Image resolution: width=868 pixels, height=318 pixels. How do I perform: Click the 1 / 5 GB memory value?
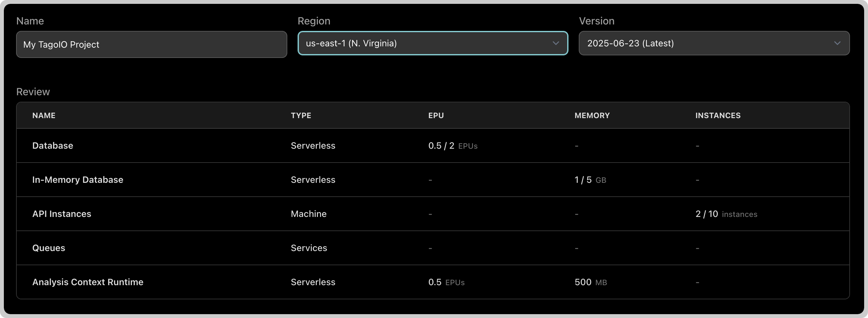point(590,180)
